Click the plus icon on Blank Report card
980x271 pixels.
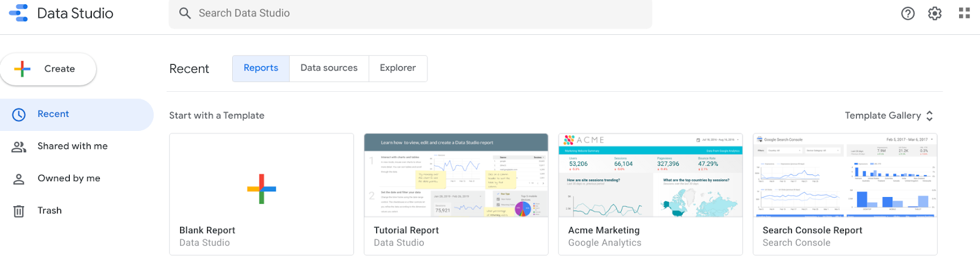(x=262, y=189)
